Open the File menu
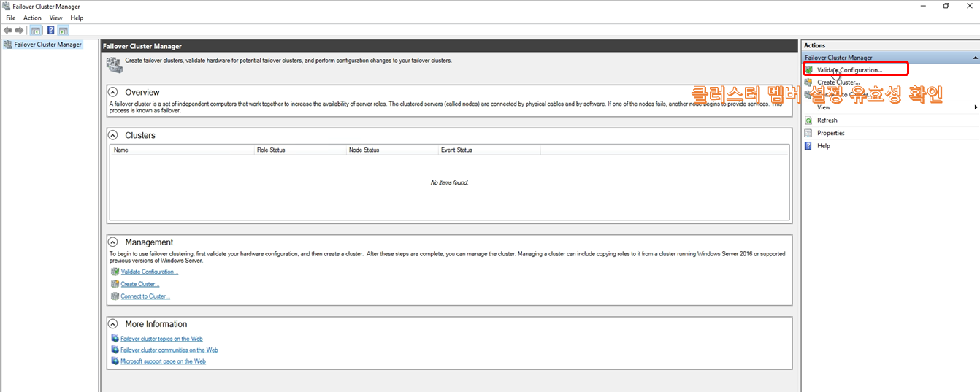Viewport: 980px width, 392px height. pos(11,18)
